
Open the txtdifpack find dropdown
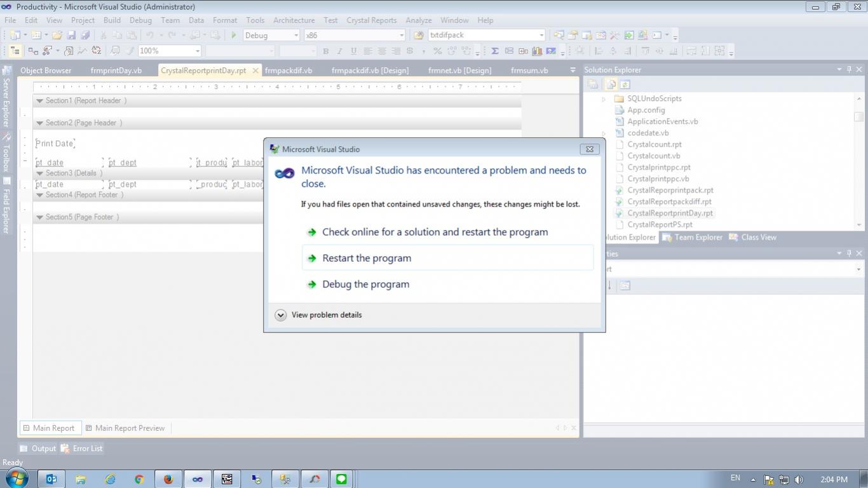(541, 35)
